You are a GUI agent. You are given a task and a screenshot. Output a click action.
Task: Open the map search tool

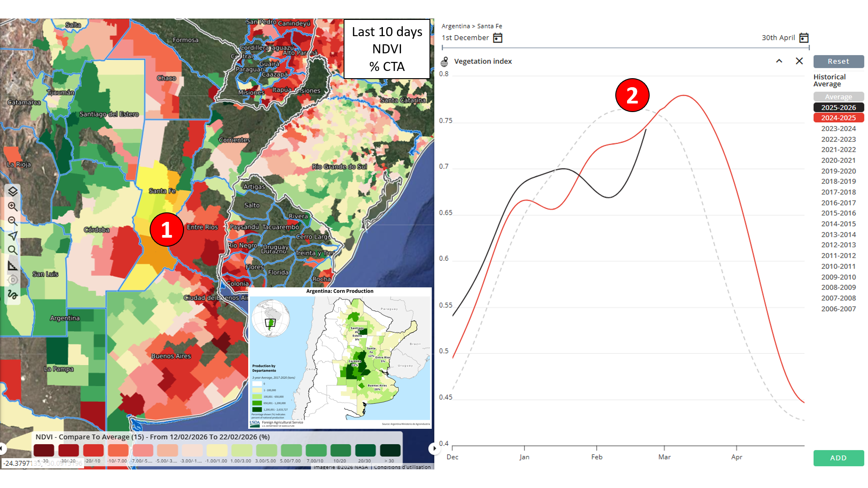coord(13,250)
